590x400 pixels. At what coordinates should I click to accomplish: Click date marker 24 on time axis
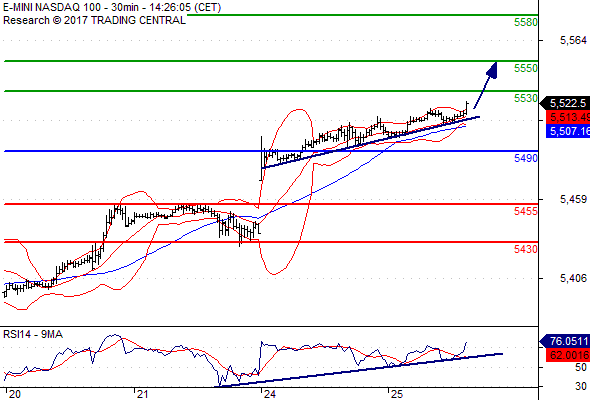click(x=269, y=394)
